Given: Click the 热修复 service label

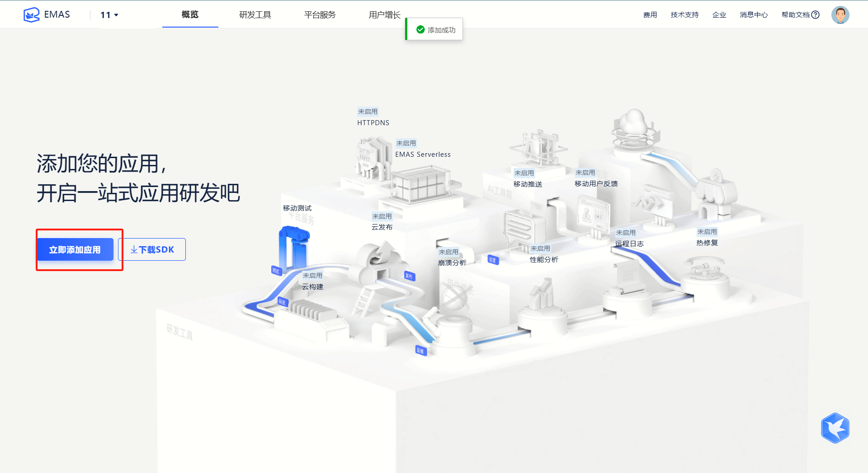Looking at the screenshot, I should point(707,243).
